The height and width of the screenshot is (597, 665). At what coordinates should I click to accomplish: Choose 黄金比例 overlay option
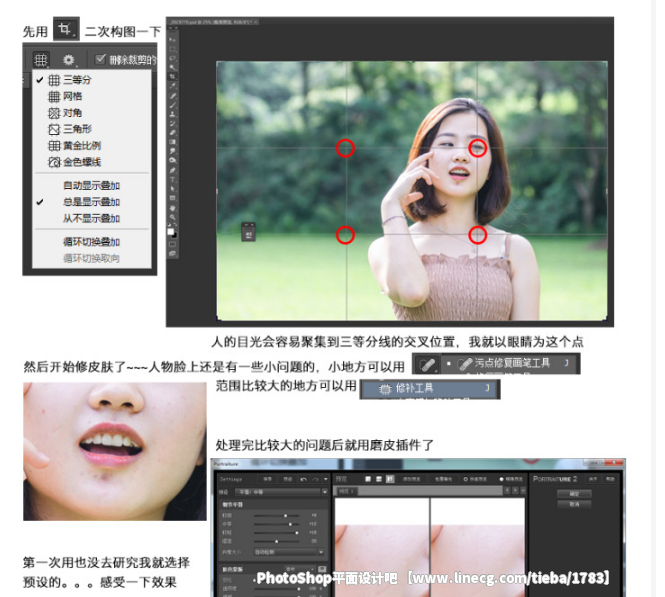pos(92,145)
